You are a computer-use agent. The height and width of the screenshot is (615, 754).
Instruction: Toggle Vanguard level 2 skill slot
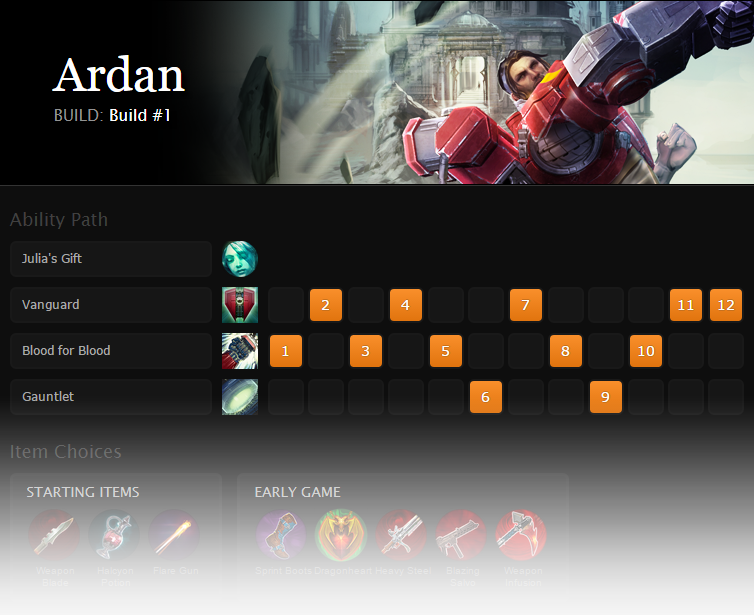pyautogui.click(x=326, y=305)
